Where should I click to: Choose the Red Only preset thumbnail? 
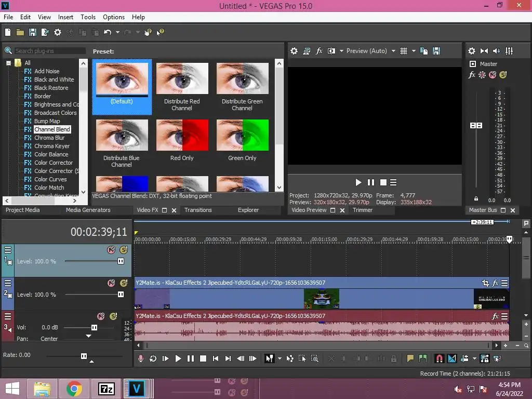point(182,135)
